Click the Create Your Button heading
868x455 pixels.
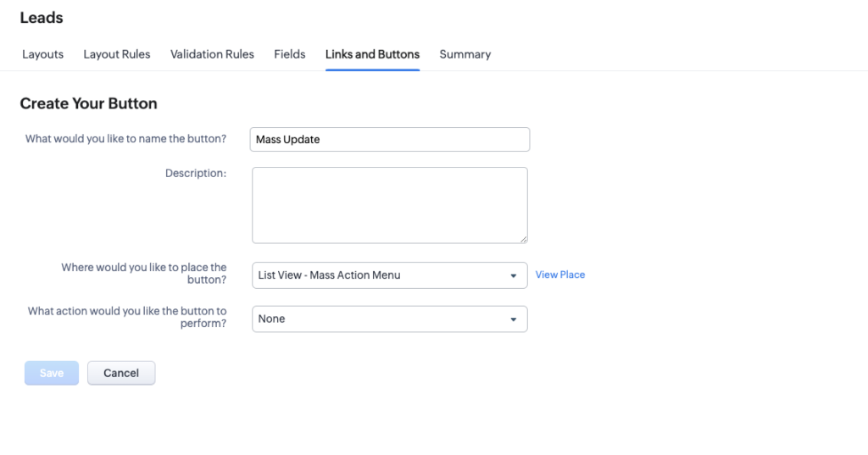click(88, 103)
